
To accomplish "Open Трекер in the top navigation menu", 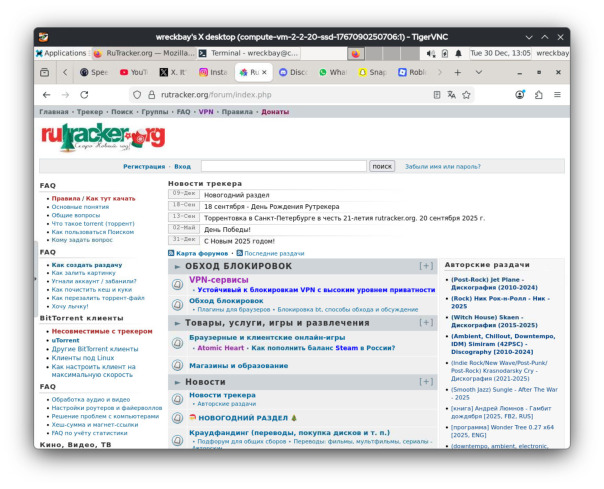I will [x=90, y=112].
